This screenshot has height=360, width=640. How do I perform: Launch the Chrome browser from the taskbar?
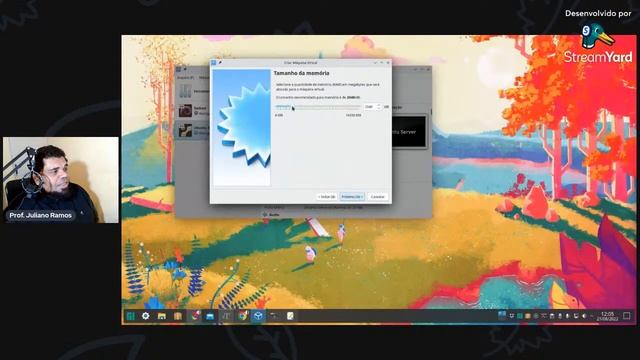coord(242,316)
